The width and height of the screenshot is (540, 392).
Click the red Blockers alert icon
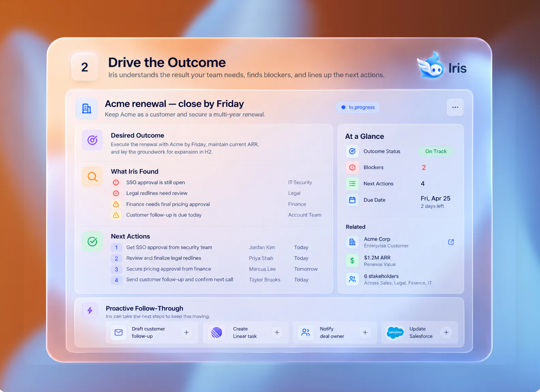tap(352, 167)
